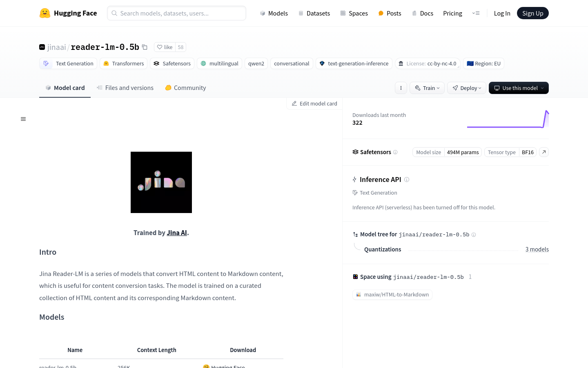This screenshot has height=368, width=588.
Task: Select the multilingual tag
Action: (219, 63)
